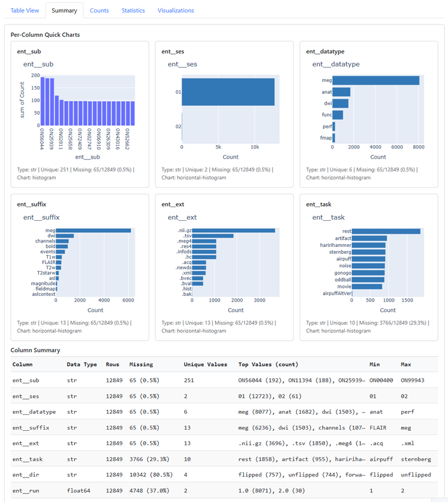Select the ent__ext cell in Column Summary

coord(26,443)
